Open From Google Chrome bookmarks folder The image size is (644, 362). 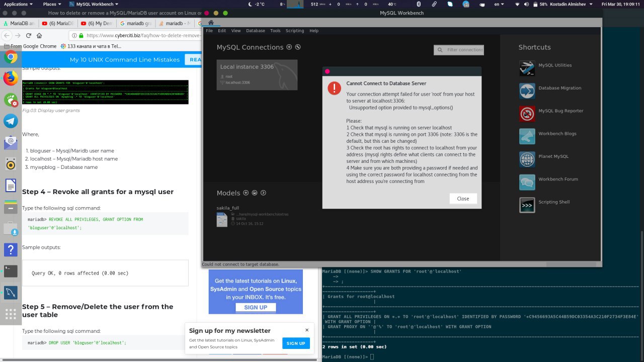coord(30,46)
